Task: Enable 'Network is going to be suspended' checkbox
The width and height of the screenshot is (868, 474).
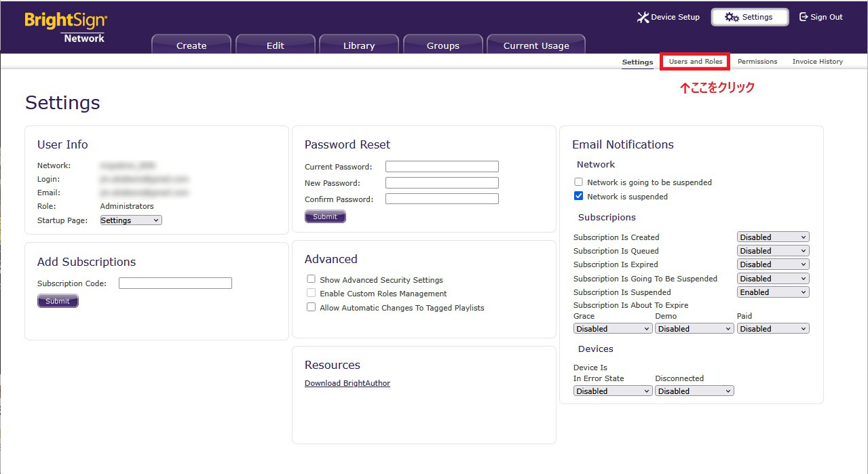Action: click(x=579, y=182)
